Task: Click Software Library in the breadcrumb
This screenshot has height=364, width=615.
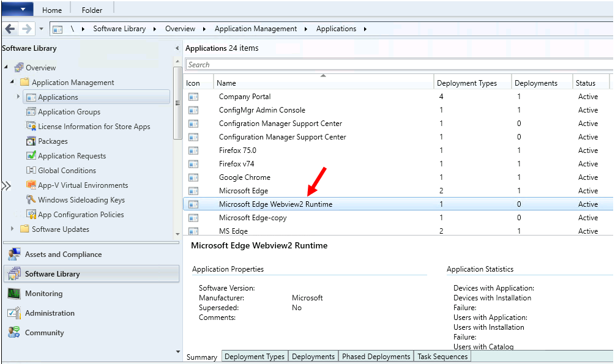Action: [119, 29]
